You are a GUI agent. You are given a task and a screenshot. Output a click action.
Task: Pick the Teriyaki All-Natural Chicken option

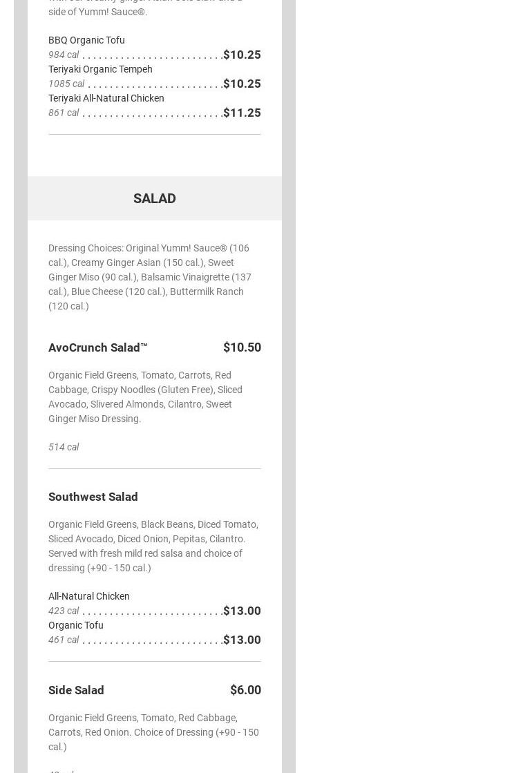pos(106,98)
